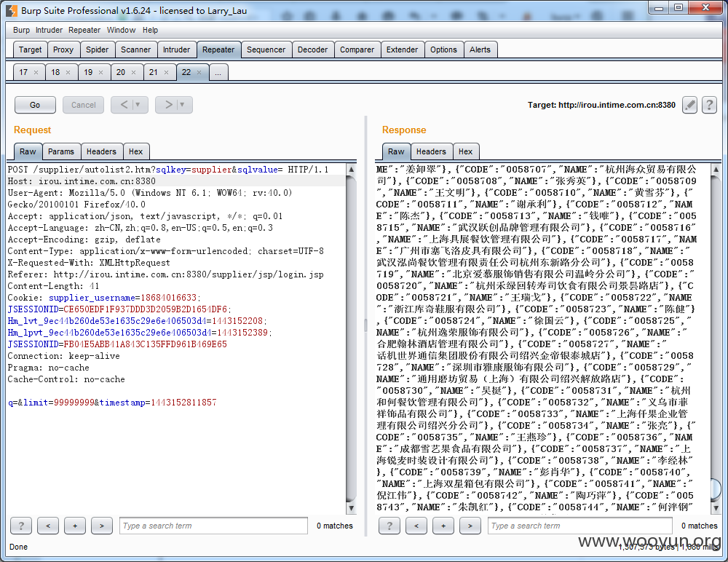728x562 pixels.
Task: Open request Params view tab
Action: coord(61,152)
